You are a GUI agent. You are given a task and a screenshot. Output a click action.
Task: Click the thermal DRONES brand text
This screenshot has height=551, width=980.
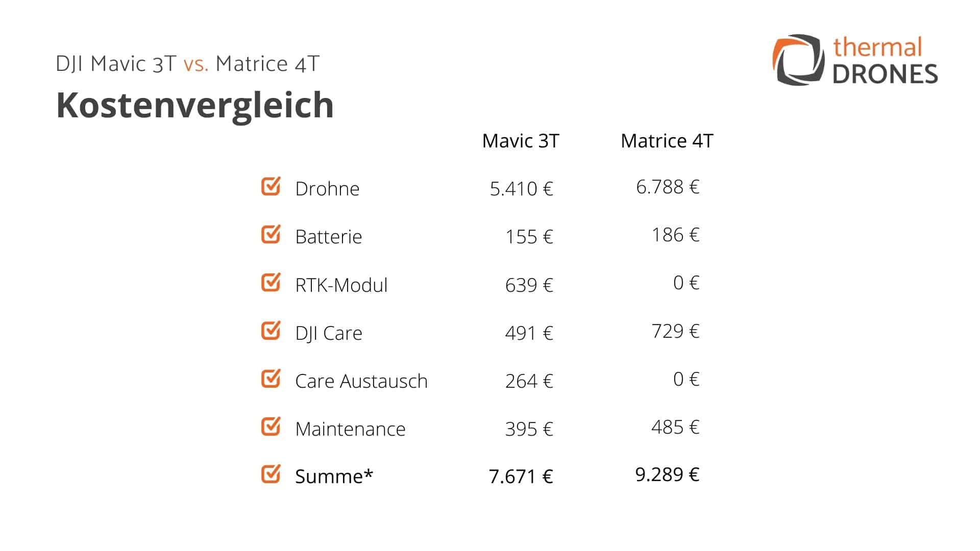885,61
